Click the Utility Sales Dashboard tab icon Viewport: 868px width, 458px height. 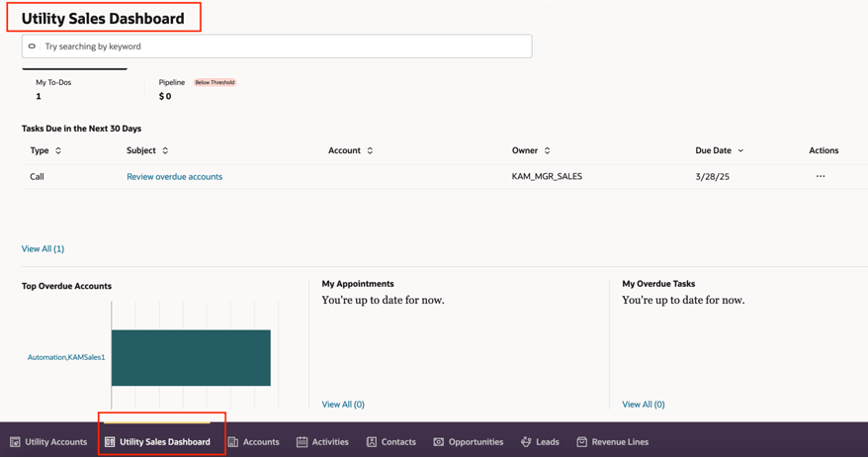pyautogui.click(x=110, y=442)
